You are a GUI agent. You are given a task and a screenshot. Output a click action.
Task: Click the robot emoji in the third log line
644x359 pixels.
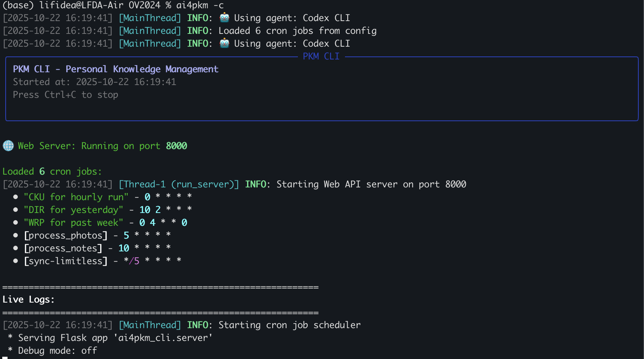[224, 43]
